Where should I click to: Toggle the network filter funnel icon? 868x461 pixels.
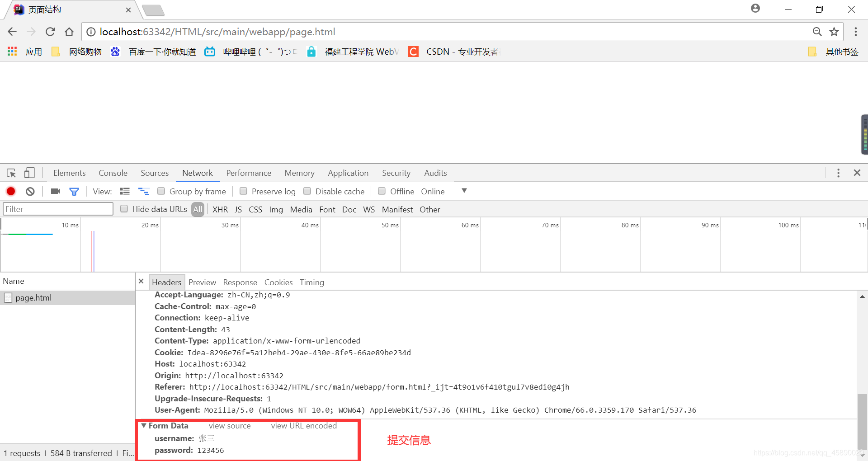click(x=74, y=192)
